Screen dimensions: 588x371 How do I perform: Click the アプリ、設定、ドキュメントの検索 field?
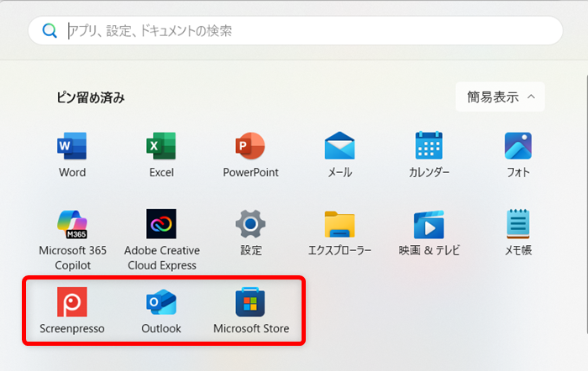coord(296,31)
